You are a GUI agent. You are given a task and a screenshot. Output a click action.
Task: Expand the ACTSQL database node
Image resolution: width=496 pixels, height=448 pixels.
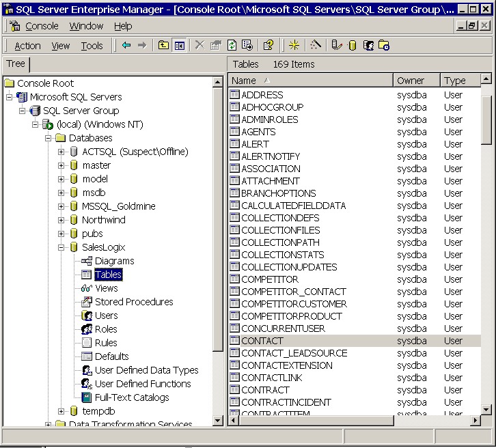[x=61, y=152]
